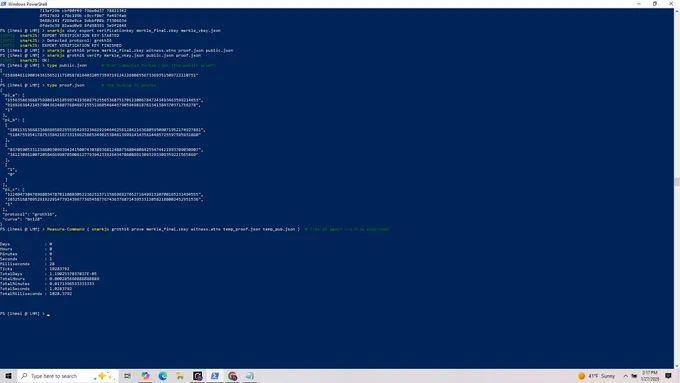Click the TotalSeconds output row
The width and height of the screenshot is (680, 383).
(x=36, y=289)
